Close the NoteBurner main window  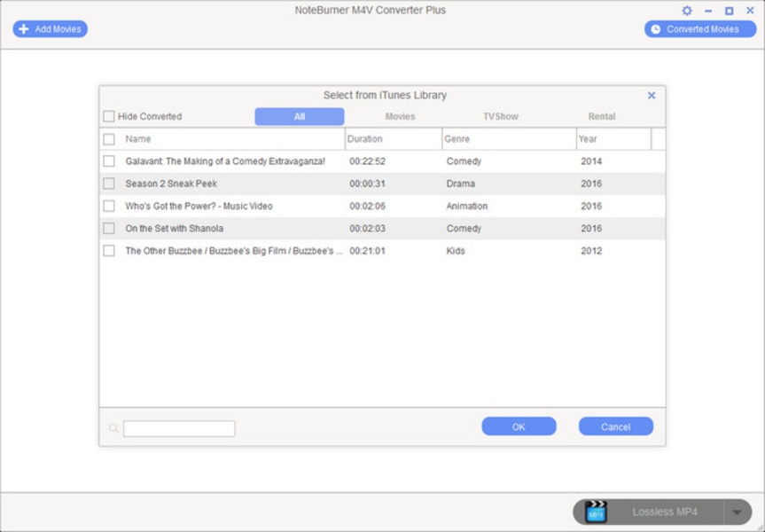[750, 11]
